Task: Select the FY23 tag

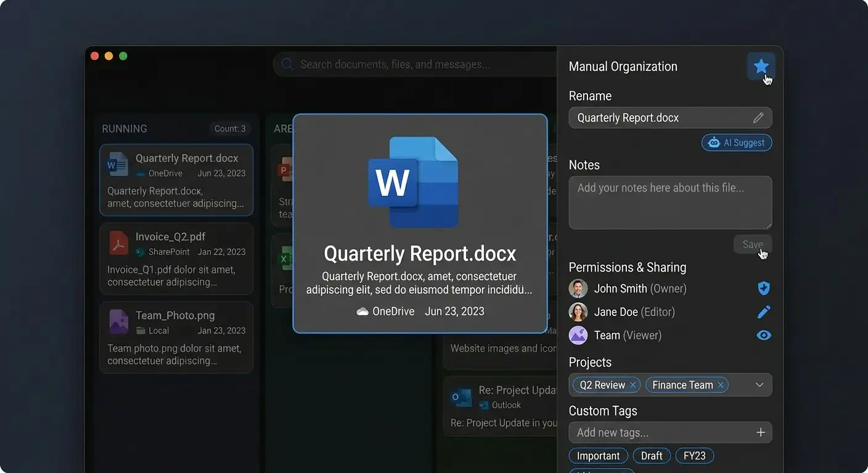Action: pos(694,456)
